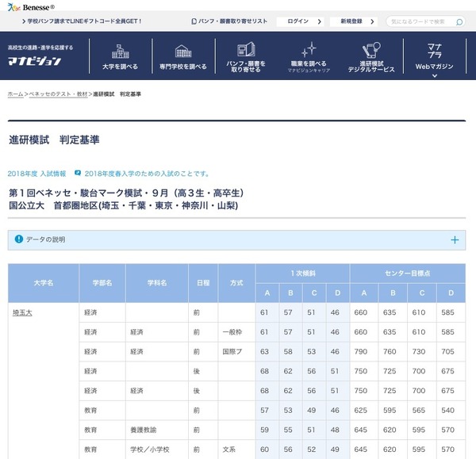The height and width of the screenshot is (459, 476).
Task: Expand the データの説明 panel plus icon
Action: [x=455, y=240]
